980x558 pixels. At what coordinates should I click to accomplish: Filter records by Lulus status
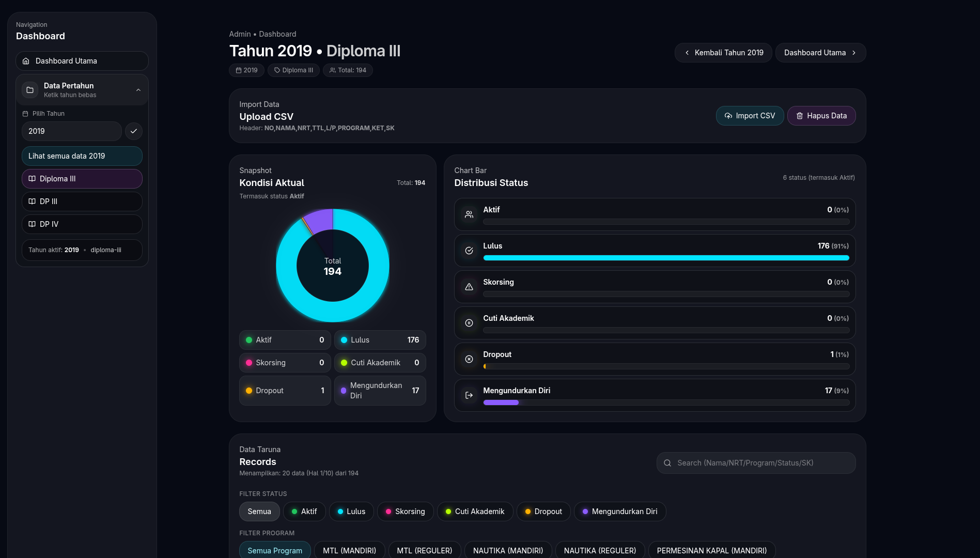351,512
